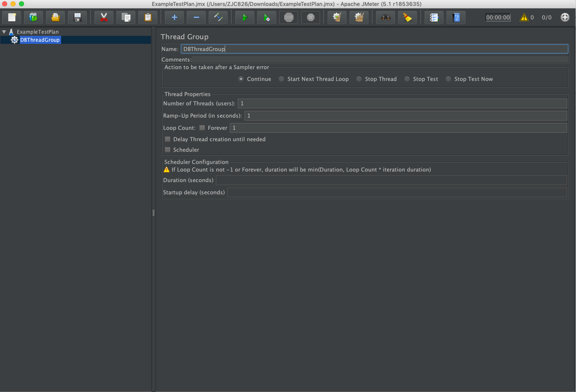
Task: Open the Function Helper dialog icon
Action: pos(434,17)
